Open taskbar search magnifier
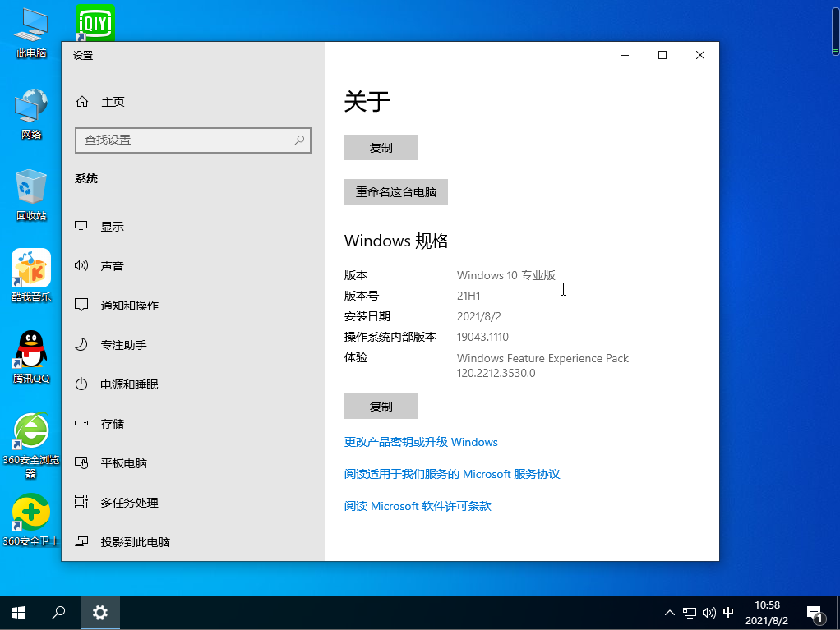Viewport: 840px width, 630px height. coord(58,613)
